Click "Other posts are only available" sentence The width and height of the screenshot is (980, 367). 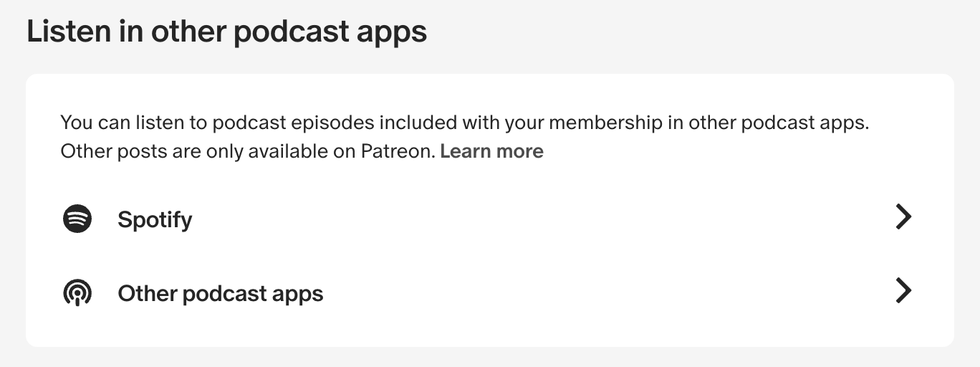(x=186, y=151)
